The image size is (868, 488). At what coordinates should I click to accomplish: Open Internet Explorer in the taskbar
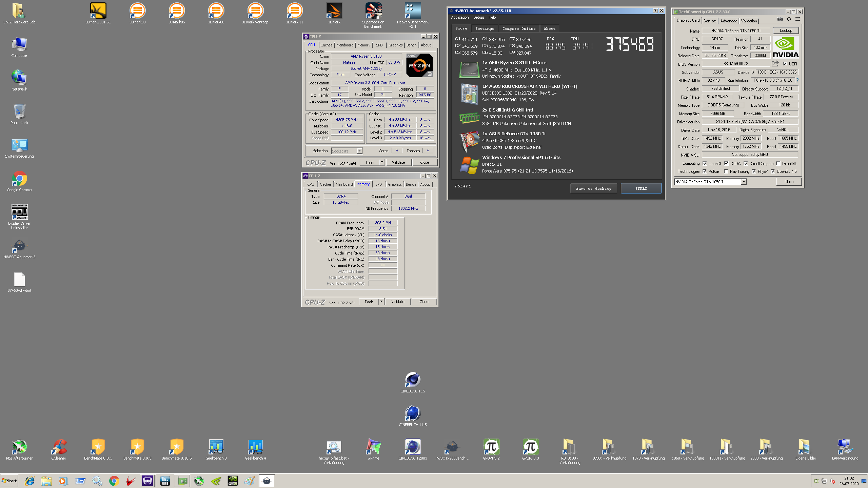point(30,481)
